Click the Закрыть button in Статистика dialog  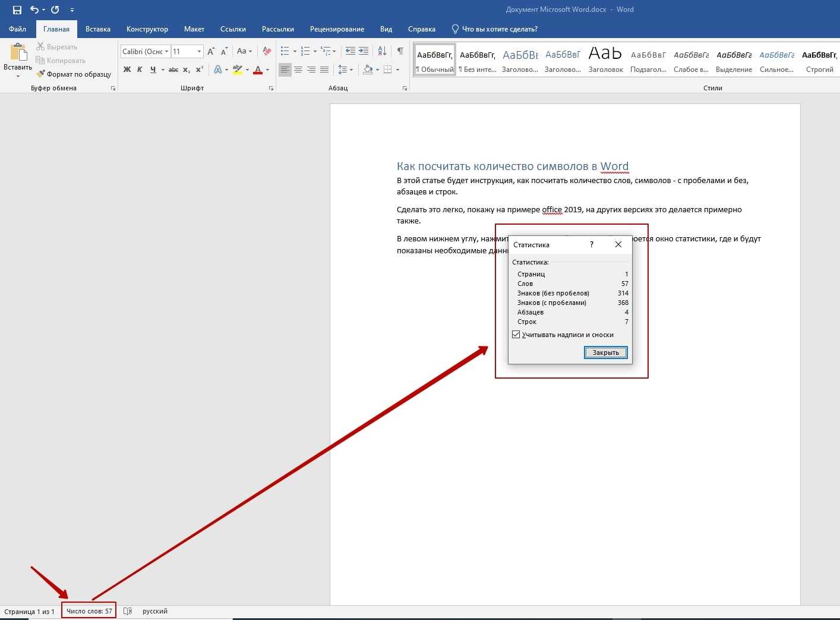[x=606, y=353]
